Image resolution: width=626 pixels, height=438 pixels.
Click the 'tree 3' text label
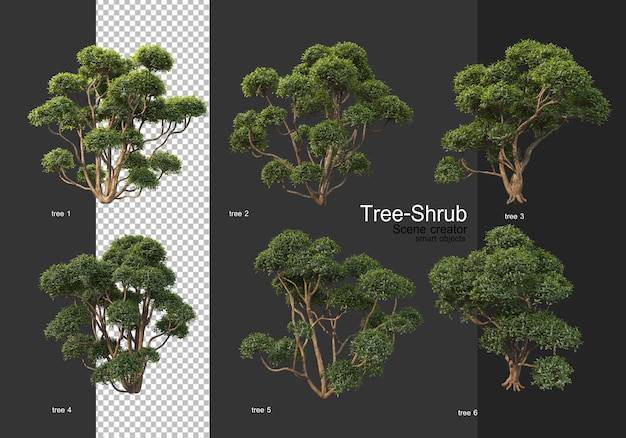(x=514, y=216)
